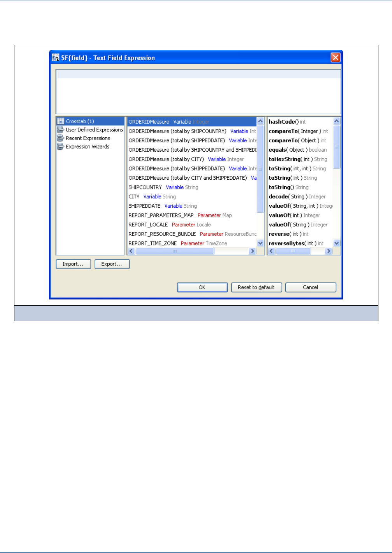392x553 pixels.
Task: Select compareTo( Object ) int method
Action: [300, 140]
